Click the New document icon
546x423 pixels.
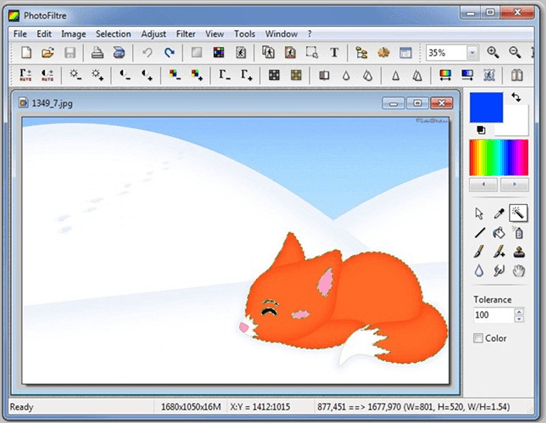pos(26,53)
